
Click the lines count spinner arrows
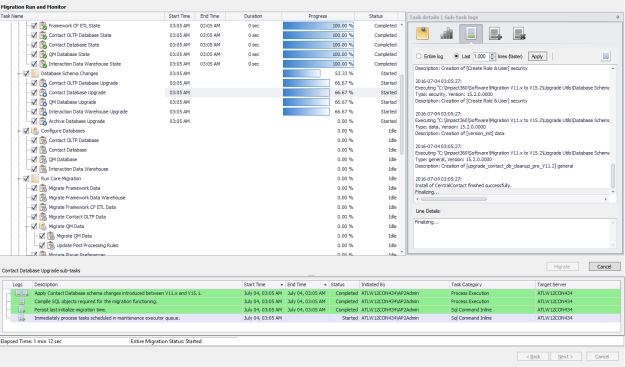pos(492,56)
